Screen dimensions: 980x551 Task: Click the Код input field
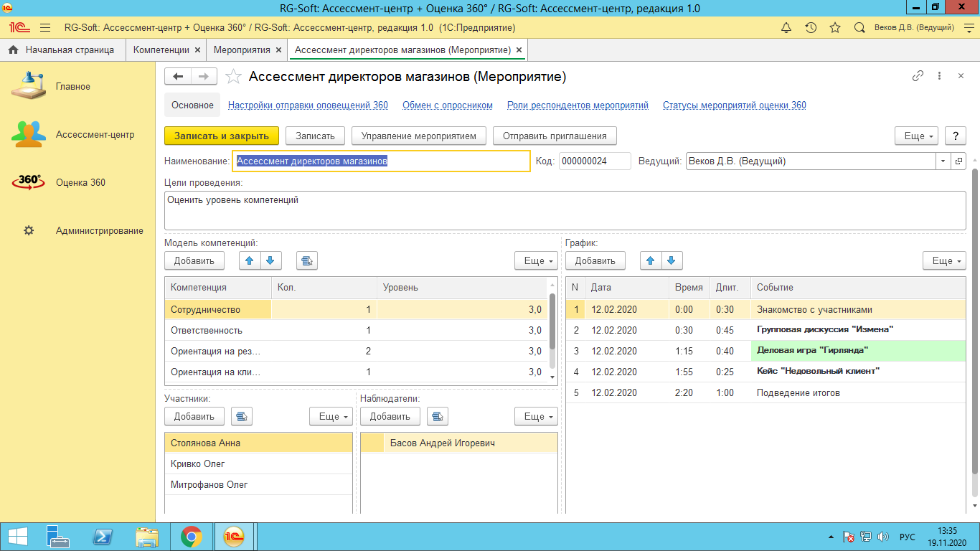(x=595, y=161)
